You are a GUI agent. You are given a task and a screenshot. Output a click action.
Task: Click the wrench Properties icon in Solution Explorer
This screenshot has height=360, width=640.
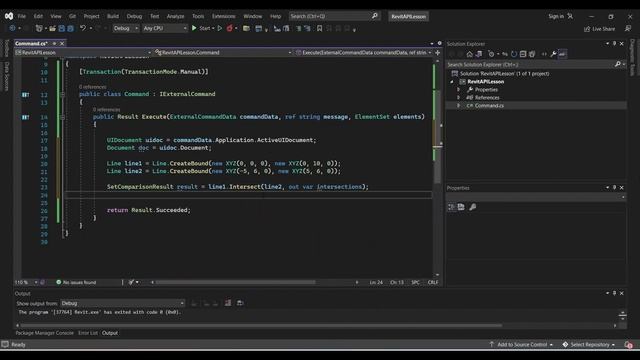[553, 54]
